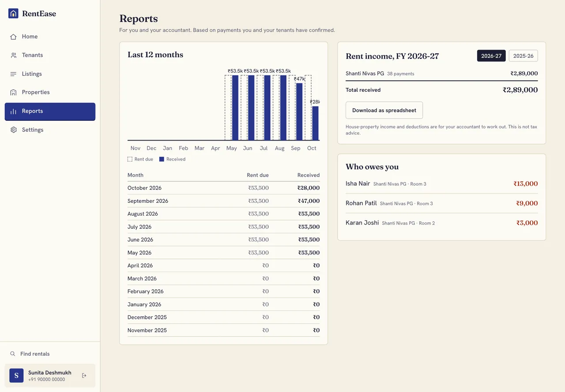Click the ₹47,000 received amount
Viewport: 565px width, 392px height.
click(309, 201)
